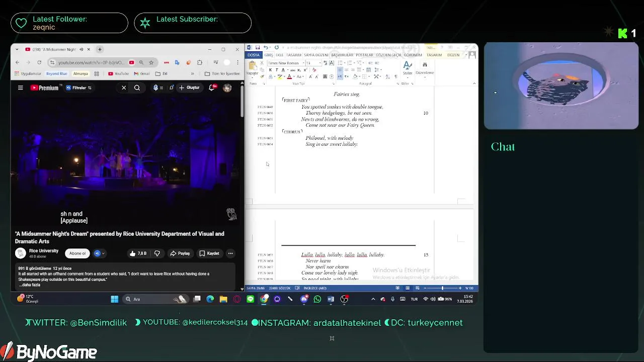Open the Rice University channel link
The image size is (644, 362).
44,251
